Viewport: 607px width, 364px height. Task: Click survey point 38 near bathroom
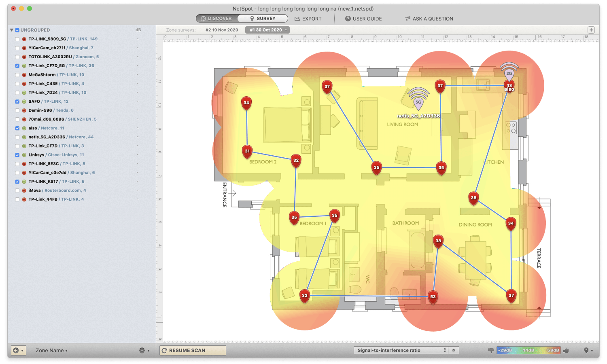click(438, 241)
